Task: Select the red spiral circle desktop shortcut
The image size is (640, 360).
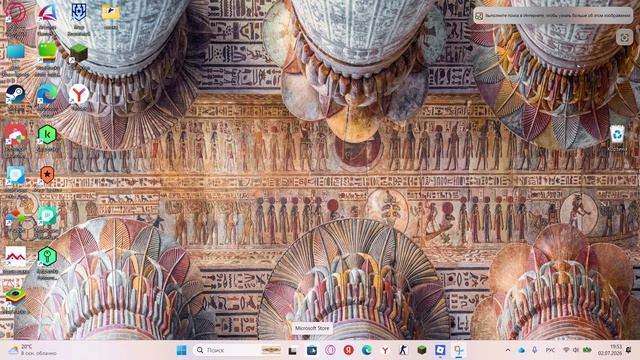Action: click(16, 13)
